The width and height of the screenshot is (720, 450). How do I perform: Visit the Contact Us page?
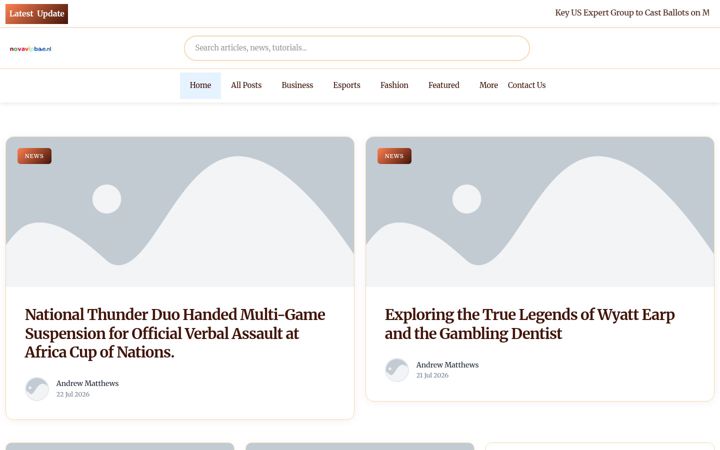[527, 85]
